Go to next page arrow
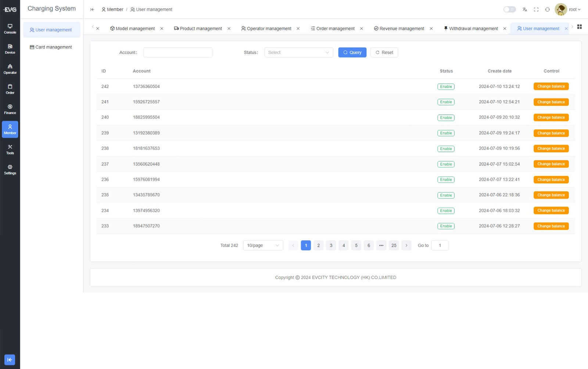Image resolution: width=588 pixels, height=369 pixels. click(406, 246)
